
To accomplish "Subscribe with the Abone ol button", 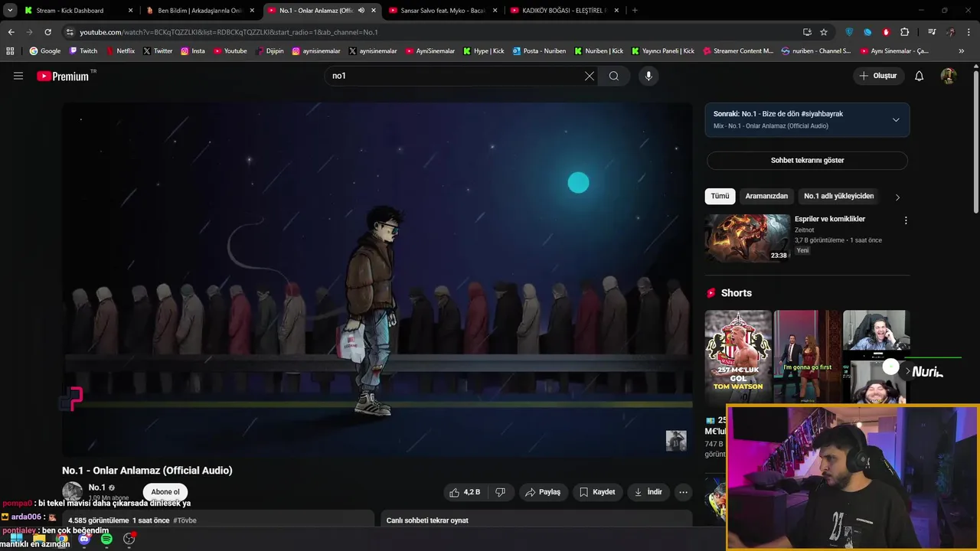I will [165, 492].
